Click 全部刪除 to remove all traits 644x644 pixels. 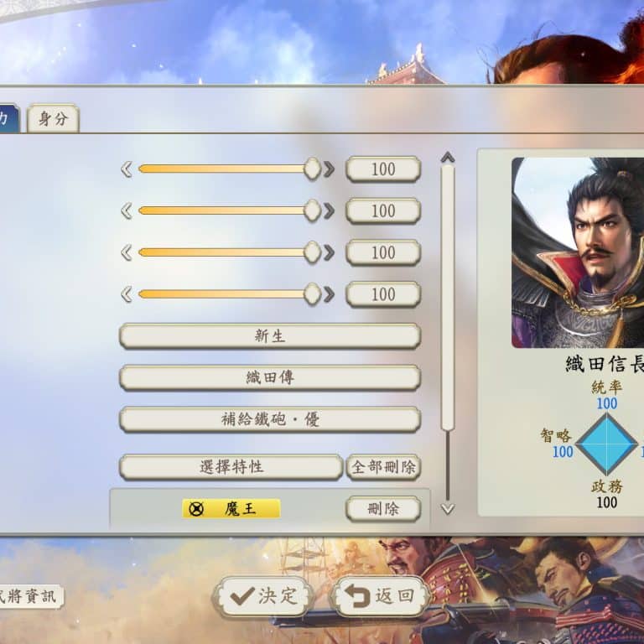click(x=383, y=467)
